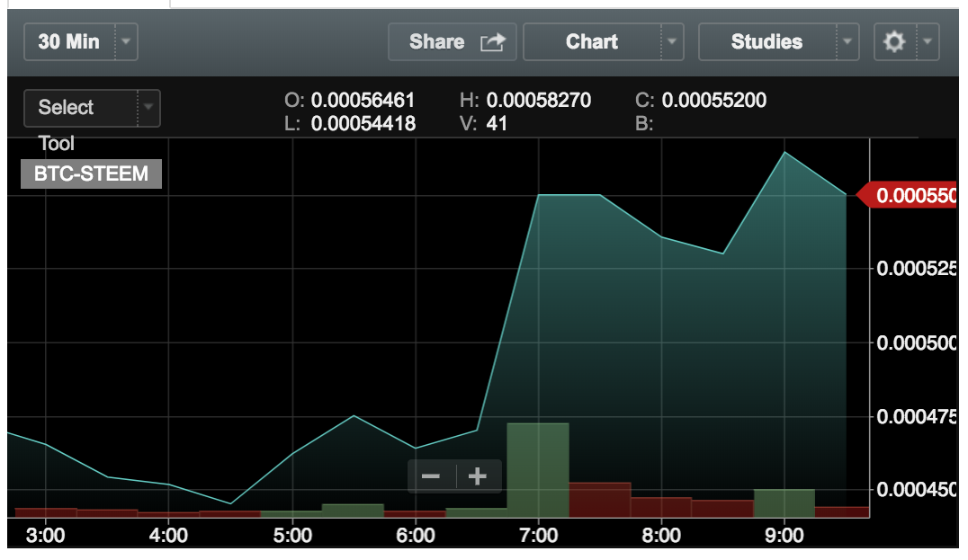Click the 8:00 time axis label
The image size is (968, 560).
(661, 535)
